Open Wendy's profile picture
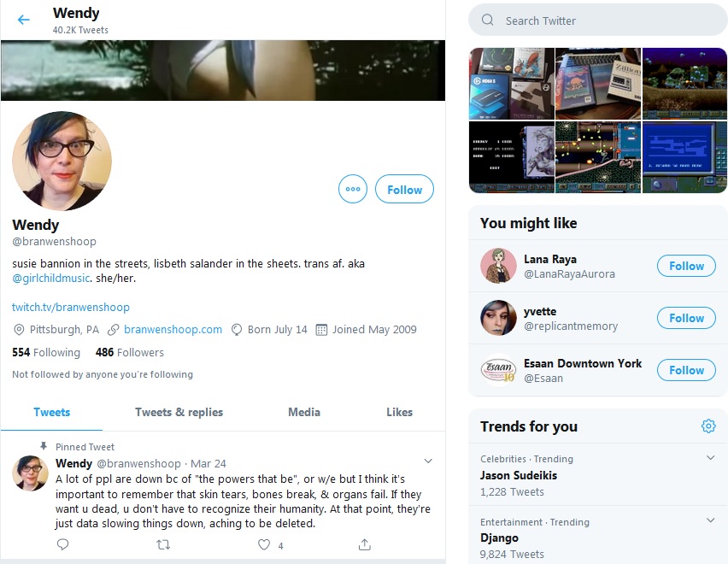The image size is (728, 564). 62,161
